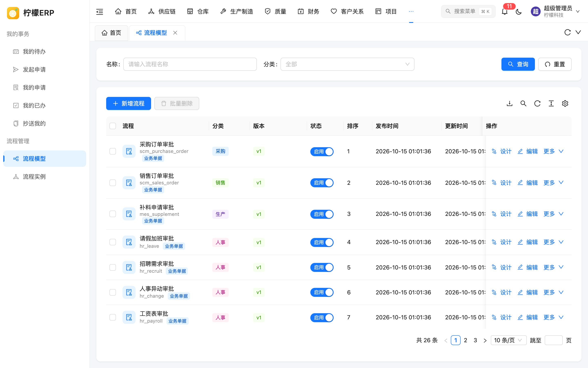
Task: Click the 流程名称 input field
Action: (190, 64)
